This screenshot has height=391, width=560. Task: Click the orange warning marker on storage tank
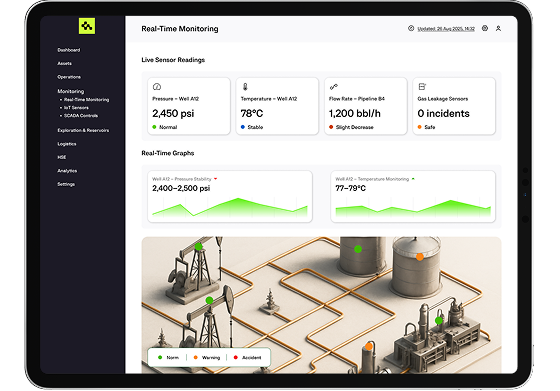(420, 257)
